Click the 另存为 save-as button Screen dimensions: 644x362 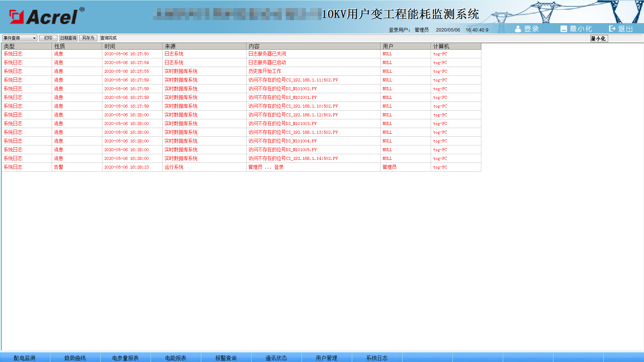[x=88, y=38]
